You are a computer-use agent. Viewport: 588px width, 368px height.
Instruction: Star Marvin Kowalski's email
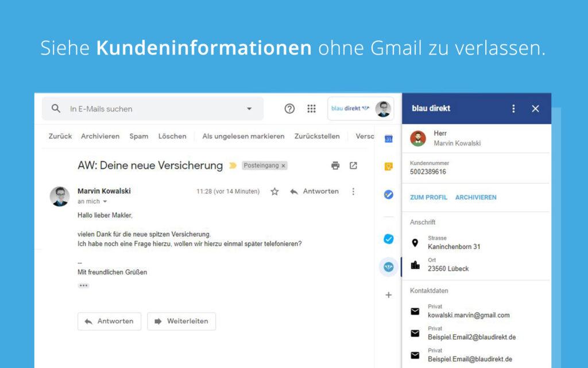click(274, 191)
